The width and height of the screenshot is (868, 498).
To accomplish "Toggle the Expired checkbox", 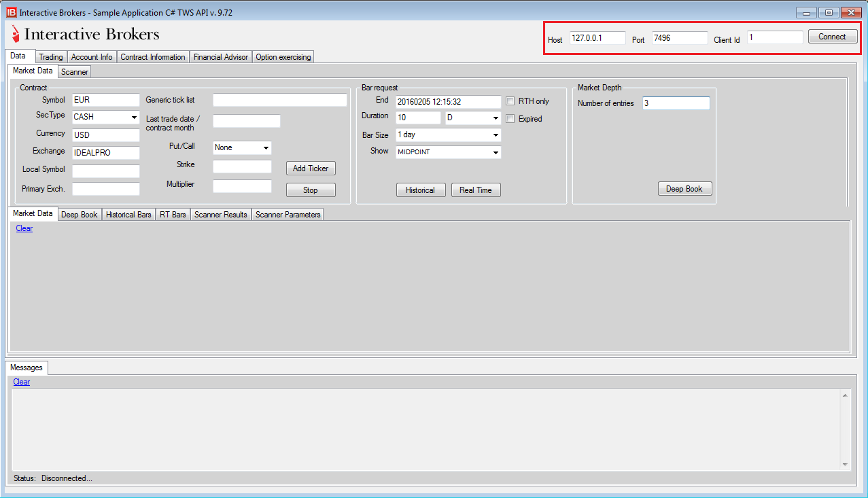I will 510,119.
